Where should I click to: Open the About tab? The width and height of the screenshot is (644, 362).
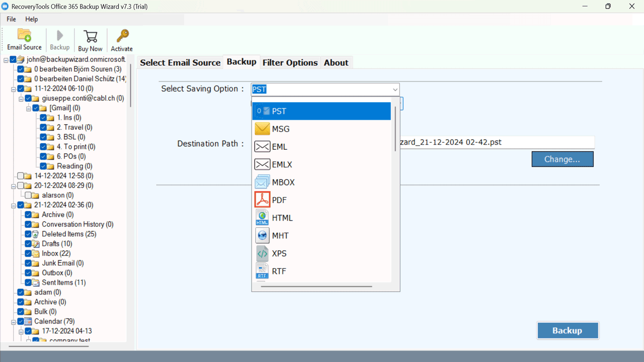click(x=336, y=62)
